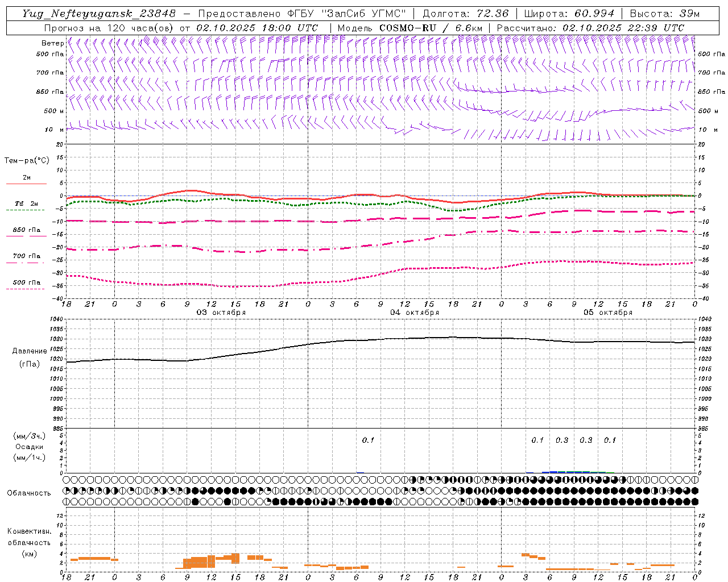Click the 04 октября date label
This screenshot has width=728, height=582.
point(415,313)
